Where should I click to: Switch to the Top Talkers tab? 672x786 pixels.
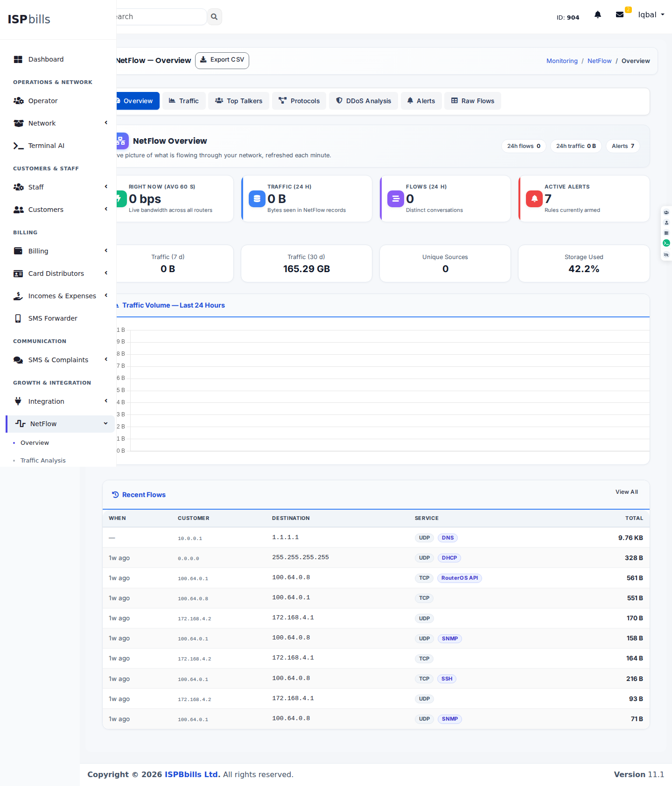click(239, 101)
